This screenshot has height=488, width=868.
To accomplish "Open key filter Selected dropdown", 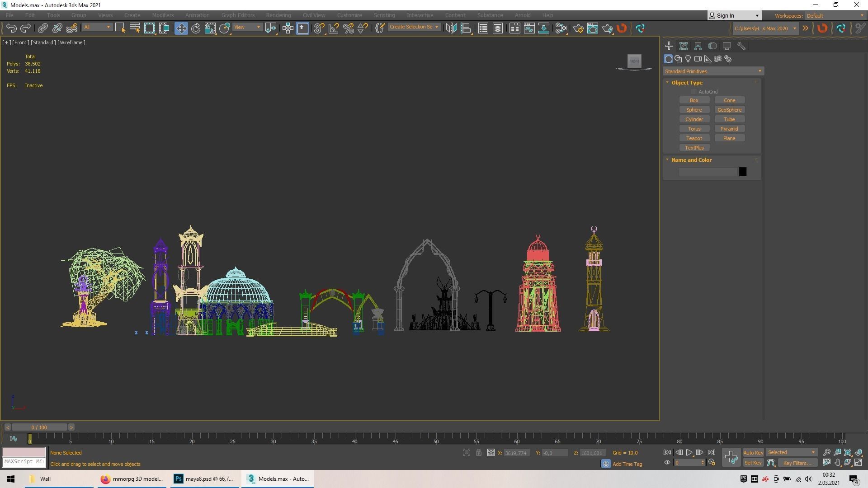I will tap(791, 452).
